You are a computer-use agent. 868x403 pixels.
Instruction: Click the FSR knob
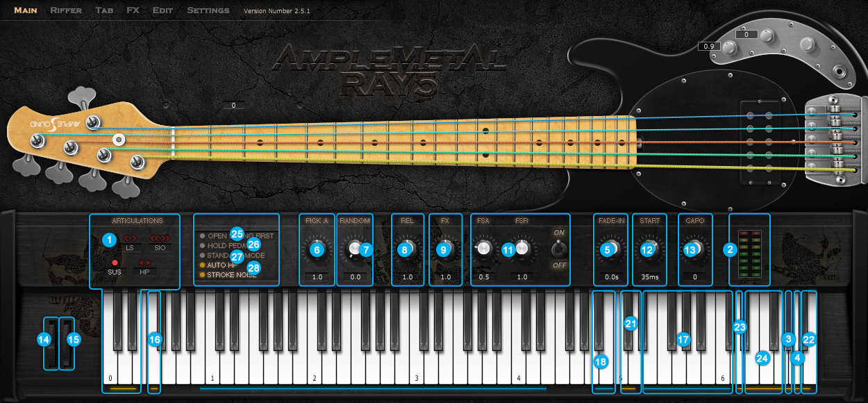click(521, 248)
